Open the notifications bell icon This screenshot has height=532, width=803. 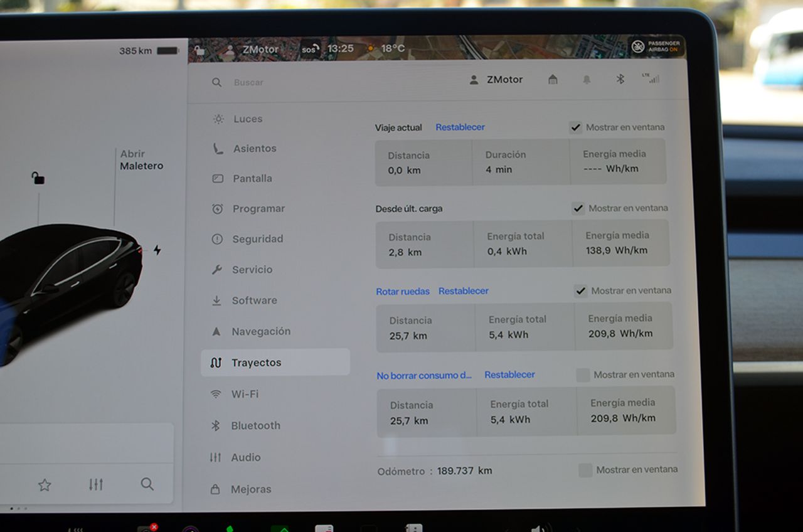click(587, 80)
